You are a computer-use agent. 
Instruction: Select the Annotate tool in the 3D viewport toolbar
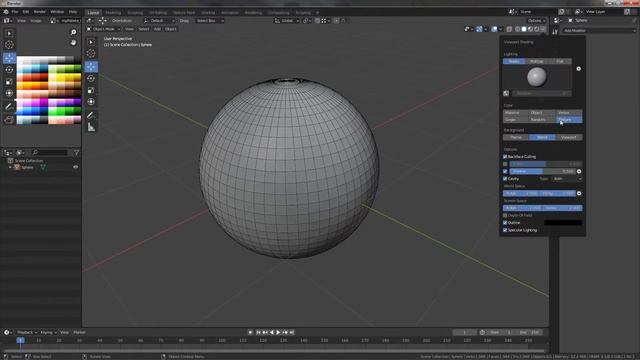(x=91, y=116)
